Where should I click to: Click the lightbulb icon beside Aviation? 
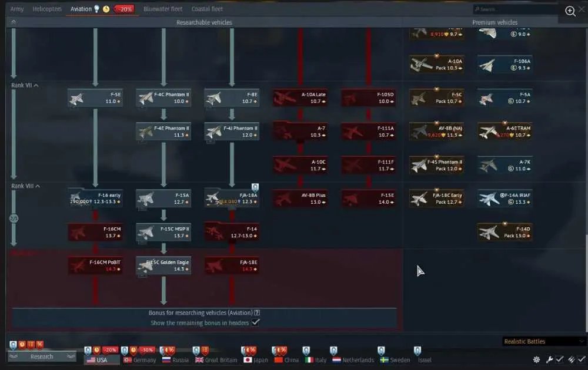97,9
